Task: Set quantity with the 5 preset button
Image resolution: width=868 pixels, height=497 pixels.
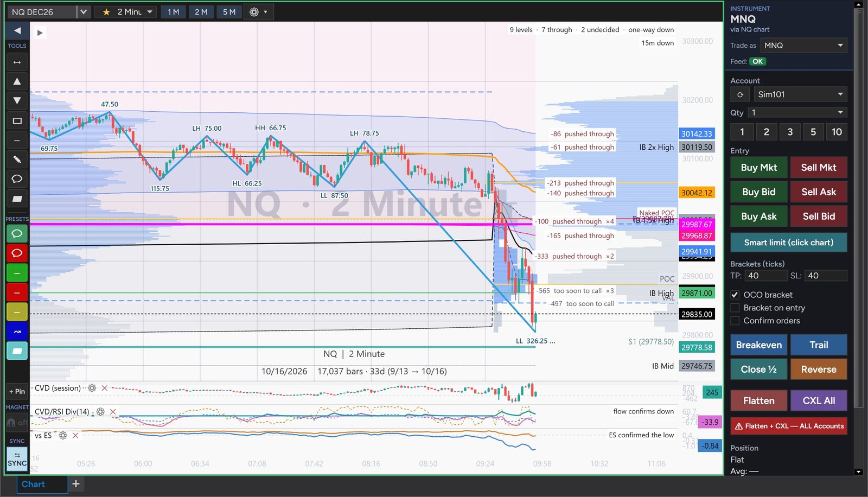Action: pos(813,132)
